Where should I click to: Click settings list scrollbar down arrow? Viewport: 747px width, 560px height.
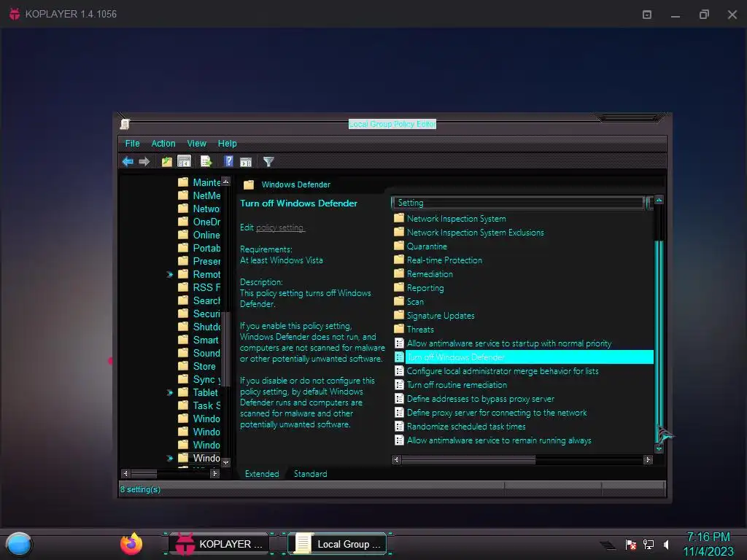coord(659,448)
